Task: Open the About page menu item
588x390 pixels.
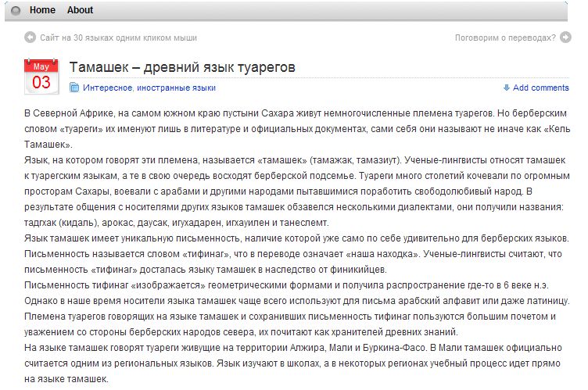Action: pyautogui.click(x=80, y=10)
